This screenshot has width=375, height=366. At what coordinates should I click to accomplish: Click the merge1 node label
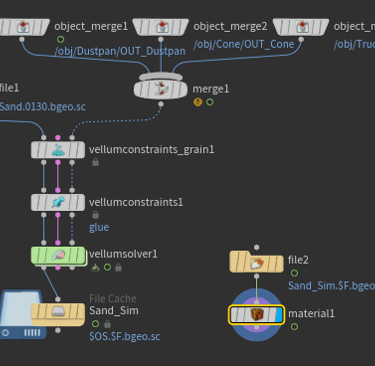pos(211,89)
